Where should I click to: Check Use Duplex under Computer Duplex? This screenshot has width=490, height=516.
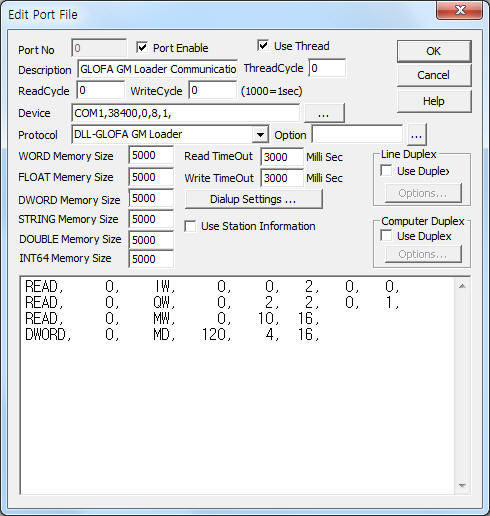386,236
